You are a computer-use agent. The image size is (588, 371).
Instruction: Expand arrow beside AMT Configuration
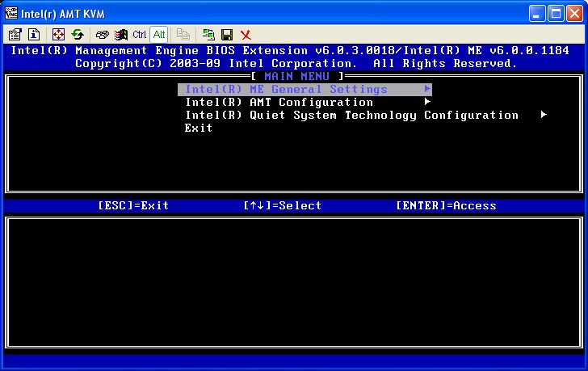[427, 103]
